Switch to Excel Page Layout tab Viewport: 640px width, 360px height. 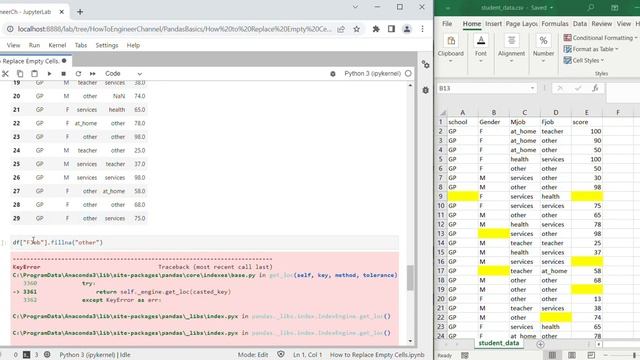pyautogui.click(x=521, y=24)
